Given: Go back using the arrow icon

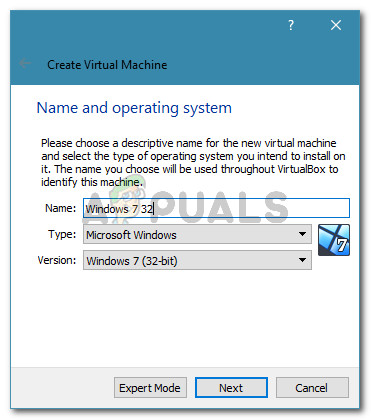Looking at the screenshot, I should click(25, 63).
